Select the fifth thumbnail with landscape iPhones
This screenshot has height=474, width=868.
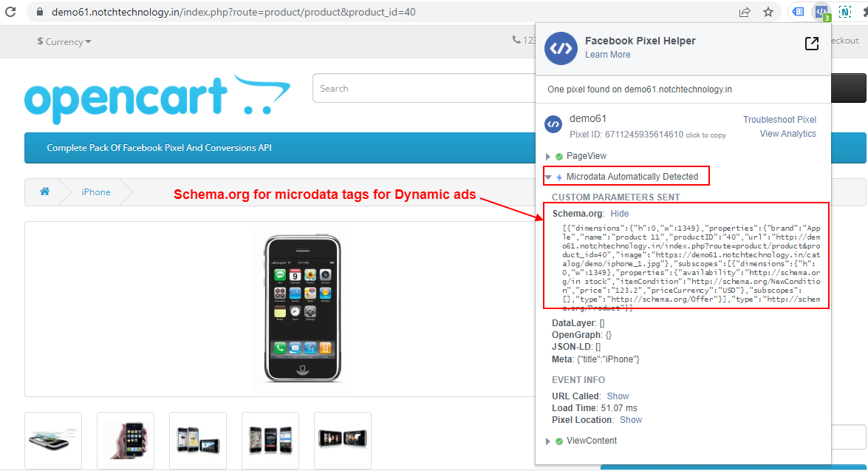tap(343, 440)
